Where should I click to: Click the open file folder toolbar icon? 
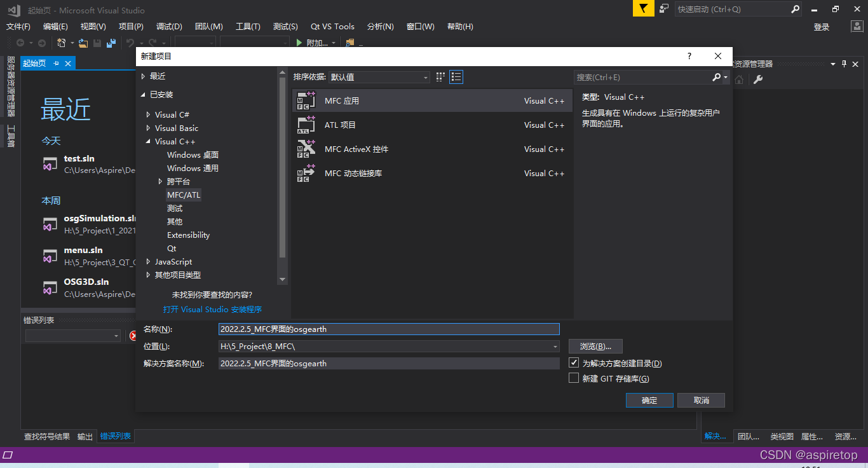(83, 43)
